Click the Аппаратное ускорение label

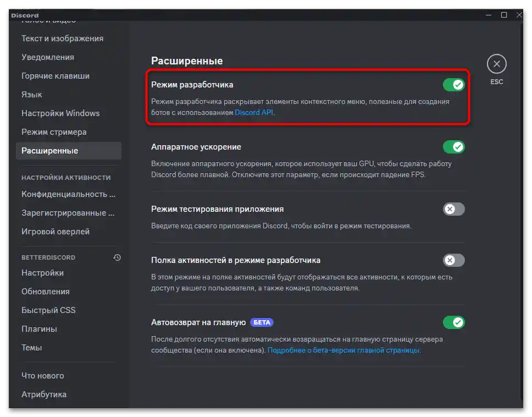196,147
